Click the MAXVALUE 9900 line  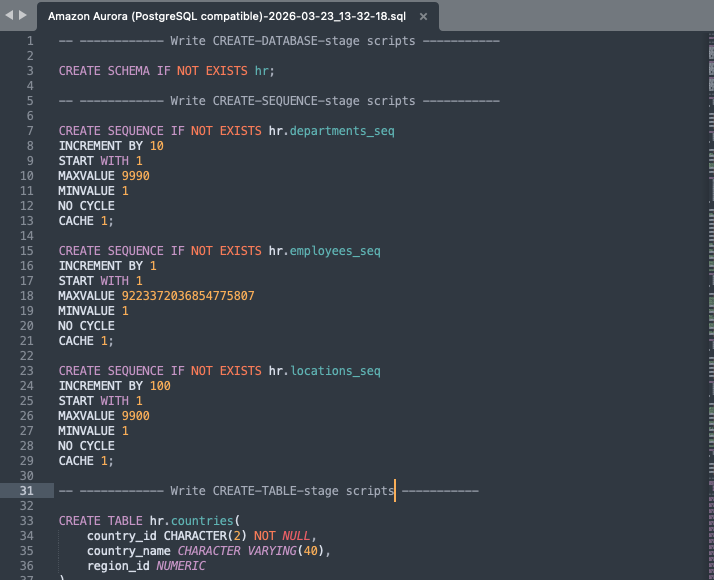pyautogui.click(x=104, y=416)
